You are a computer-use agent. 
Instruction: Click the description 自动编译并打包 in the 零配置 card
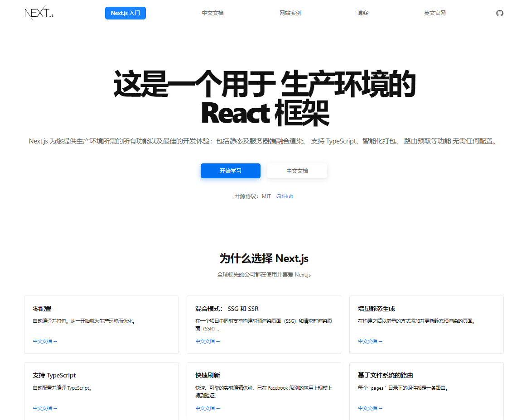tap(85, 321)
